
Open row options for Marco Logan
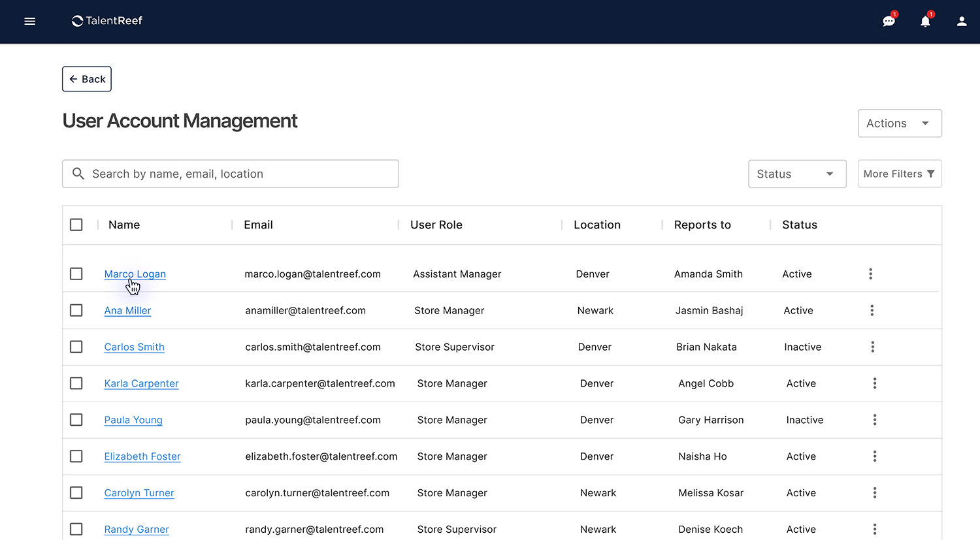point(870,274)
